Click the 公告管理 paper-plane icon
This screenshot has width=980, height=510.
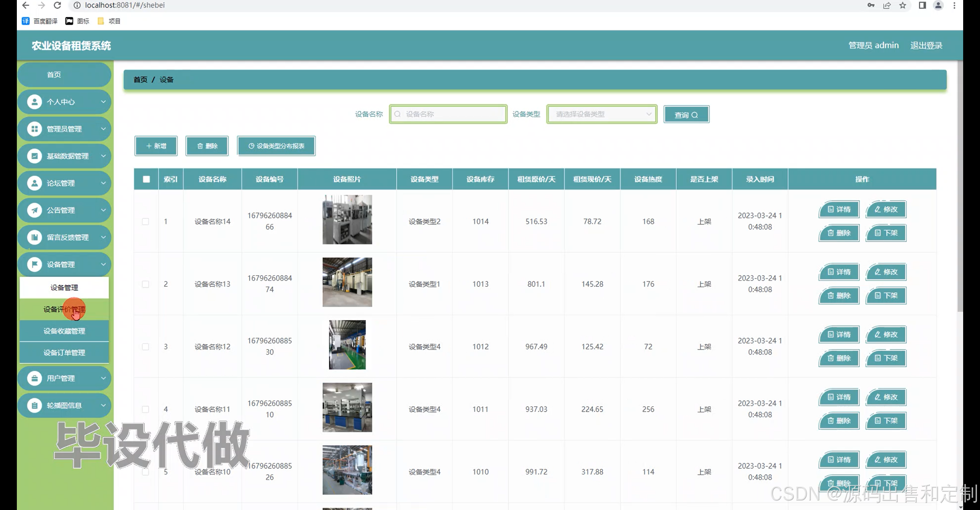coord(34,210)
